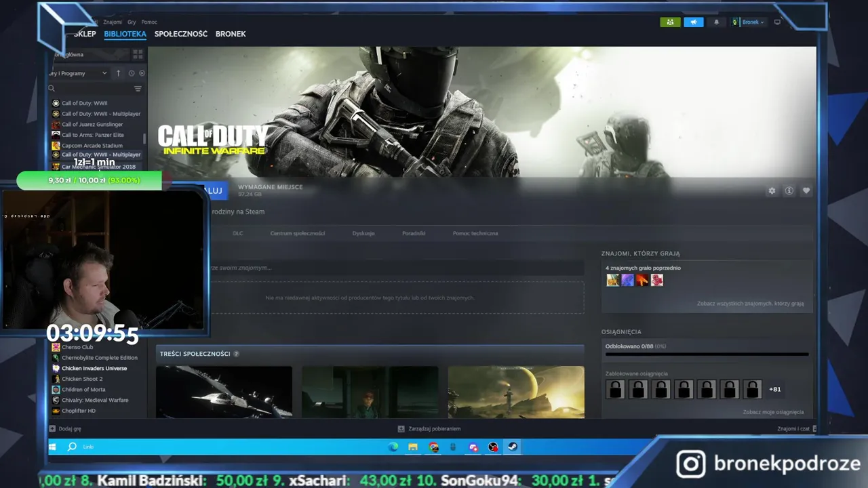Viewport: 868px width, 488px height.
Task: Open Centrum społeczności tab
Action: [x=298, y=233]
